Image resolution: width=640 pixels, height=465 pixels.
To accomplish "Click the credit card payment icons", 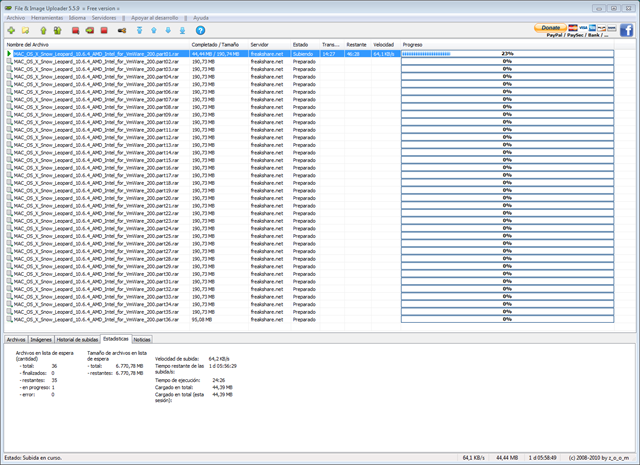I will pyautogui.click(x=592, y=28).
